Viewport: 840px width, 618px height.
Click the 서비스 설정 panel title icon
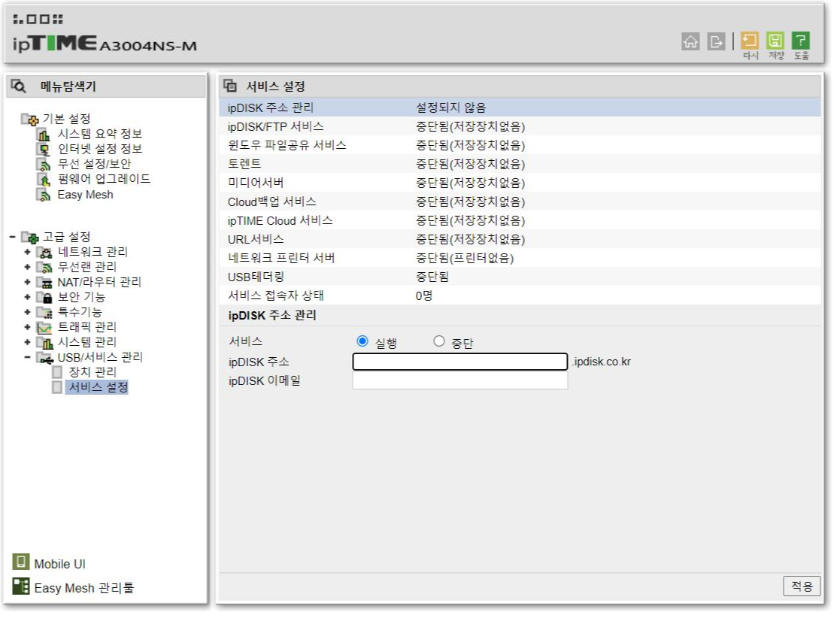click(x=230, y=85)
